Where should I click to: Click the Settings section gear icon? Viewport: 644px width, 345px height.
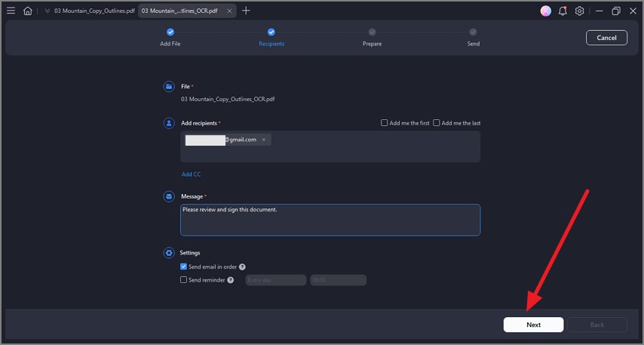click(x=169, y=252)
